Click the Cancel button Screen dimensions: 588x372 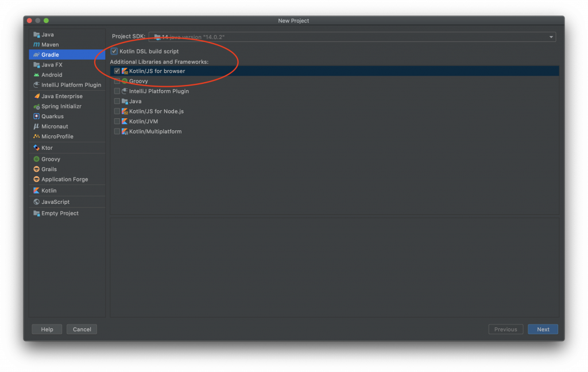(82, 330)
